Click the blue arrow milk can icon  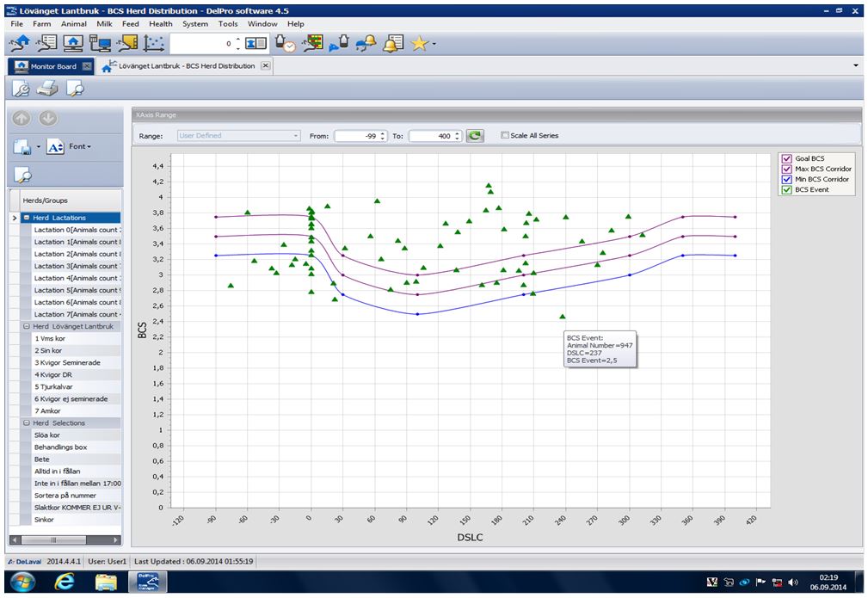(x=339, y=43)
